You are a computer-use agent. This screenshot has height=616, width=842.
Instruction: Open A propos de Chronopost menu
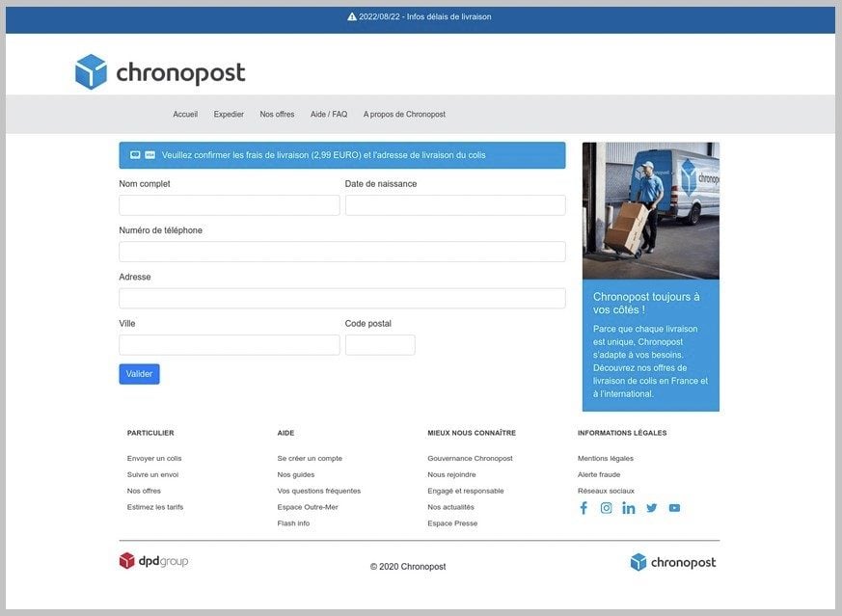tap(404, 115)
